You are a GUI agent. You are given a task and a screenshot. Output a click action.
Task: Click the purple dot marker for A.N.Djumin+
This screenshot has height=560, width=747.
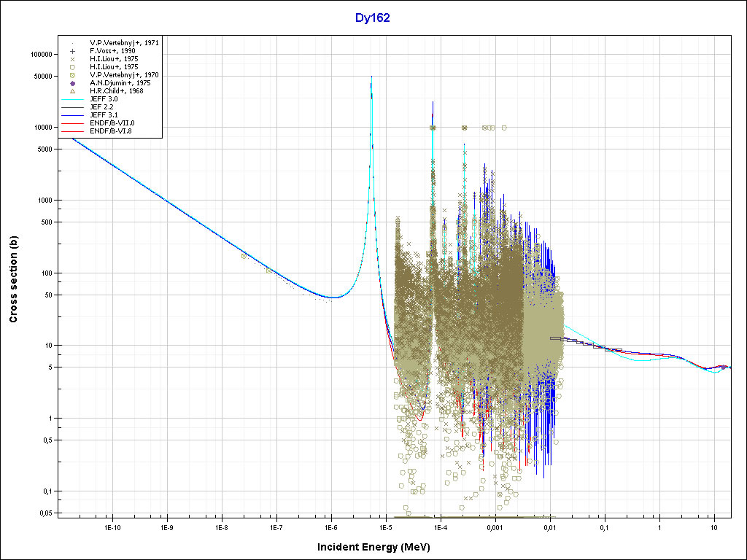73,83
